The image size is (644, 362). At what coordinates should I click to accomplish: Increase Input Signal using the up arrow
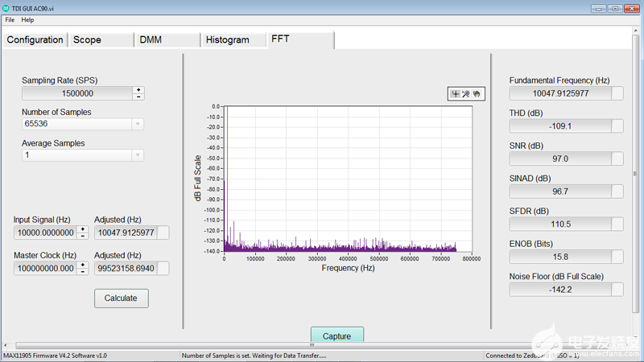point(83,229)
